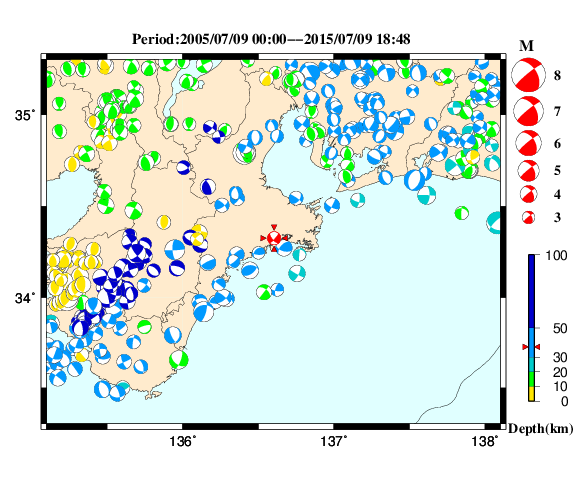
Task: Click the light blue 30–50 km depth segment
Action: point(532,342)
